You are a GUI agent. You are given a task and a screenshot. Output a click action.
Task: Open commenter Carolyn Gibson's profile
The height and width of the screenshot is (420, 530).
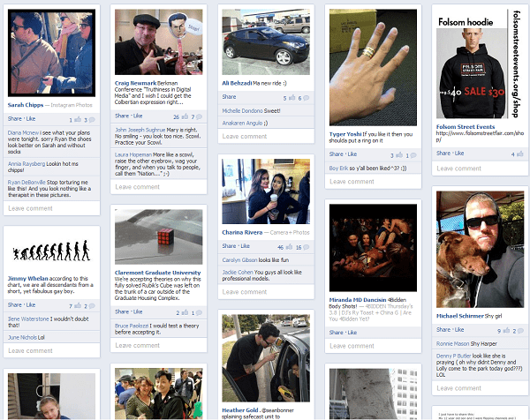point(239,260)
